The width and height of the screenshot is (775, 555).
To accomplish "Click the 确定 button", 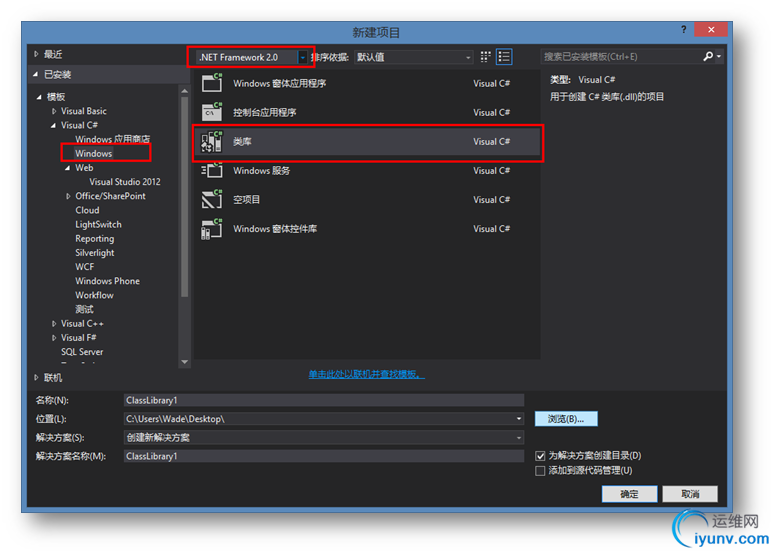I will (x=629, y=494).
